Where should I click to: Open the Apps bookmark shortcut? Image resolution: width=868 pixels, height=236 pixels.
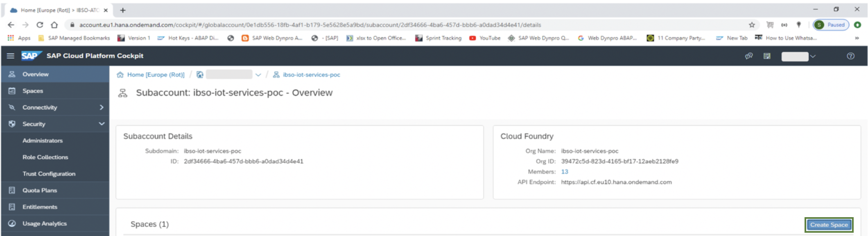click(19, 38)
